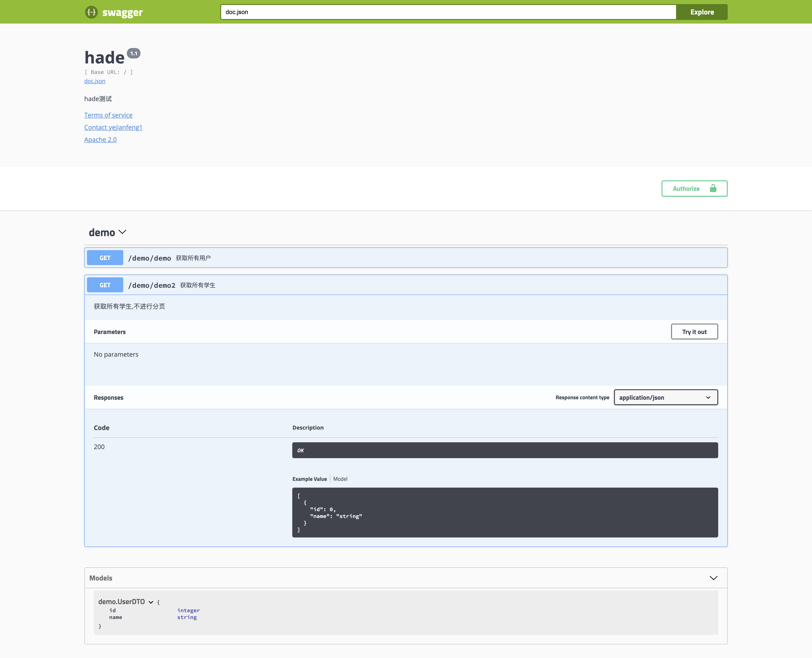Screen dimensions: 812x658
Task: Click the unlock padlock icon in Authorize
Action: pyautogui.click(x=713, y=188)
